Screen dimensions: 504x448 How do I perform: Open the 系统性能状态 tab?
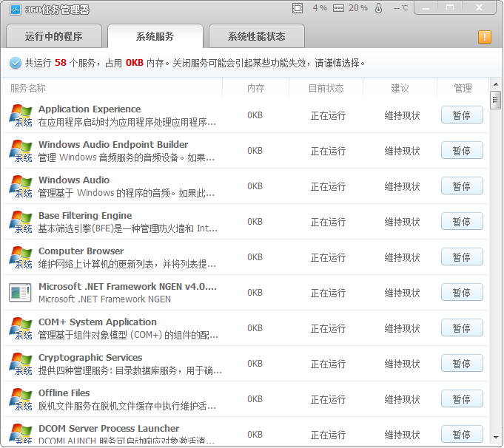tap(256, 36)
